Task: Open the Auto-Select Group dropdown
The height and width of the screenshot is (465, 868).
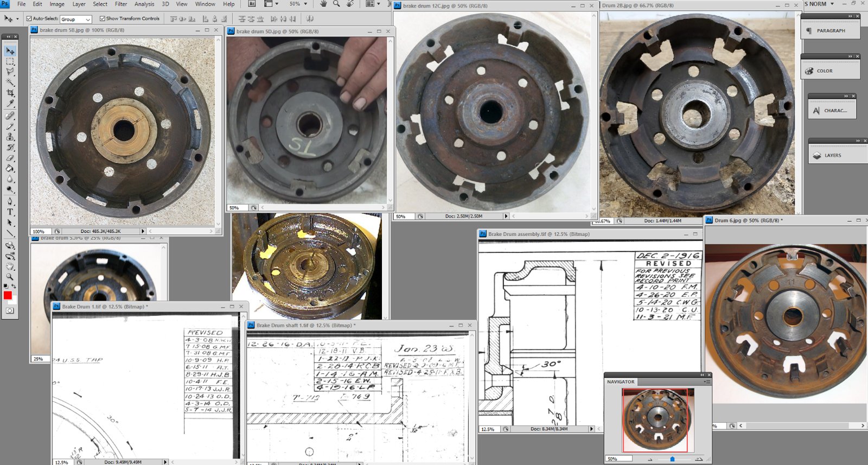Action: (x=75, y=19)
